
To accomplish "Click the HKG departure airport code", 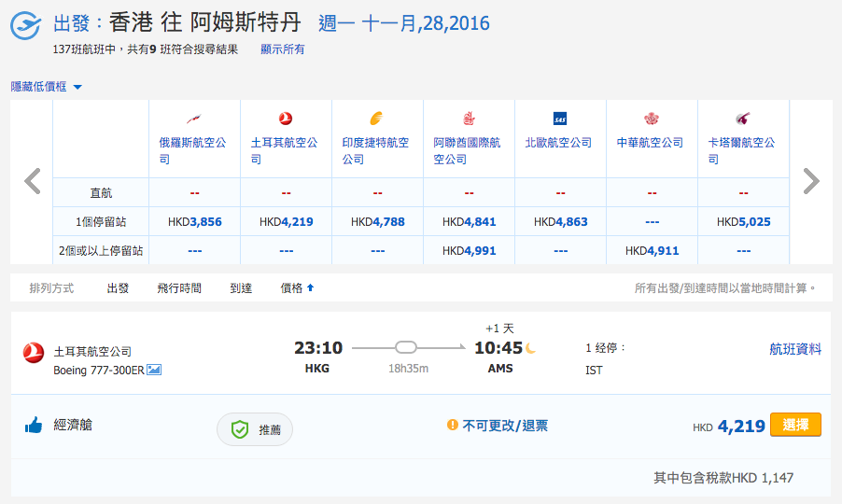I will pos(316,369).
